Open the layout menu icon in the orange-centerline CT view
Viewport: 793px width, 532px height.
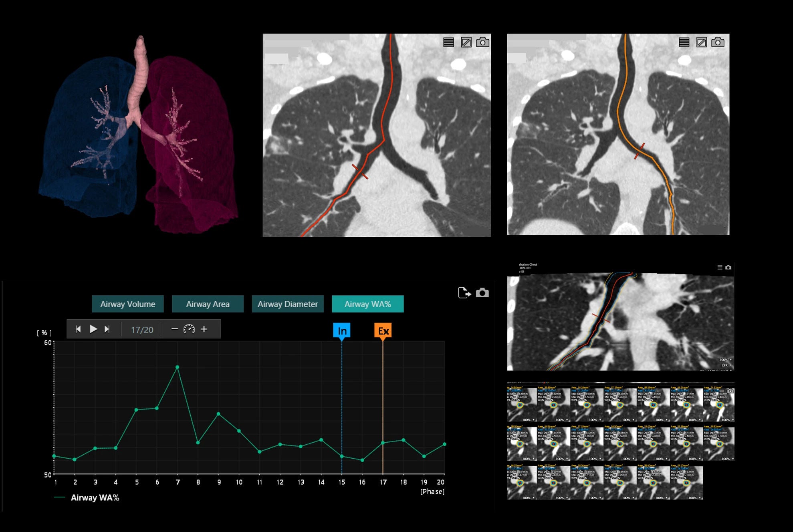tap(684, 42)
